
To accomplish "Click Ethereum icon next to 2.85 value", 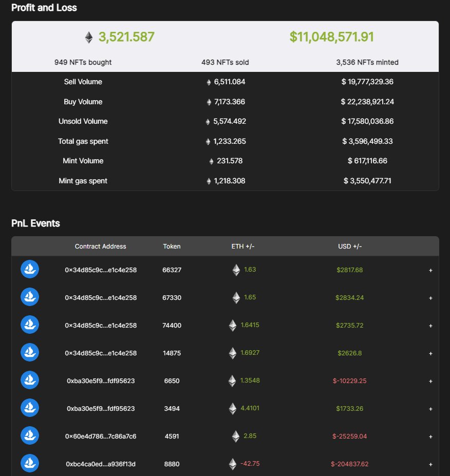I will click(236, 436).
